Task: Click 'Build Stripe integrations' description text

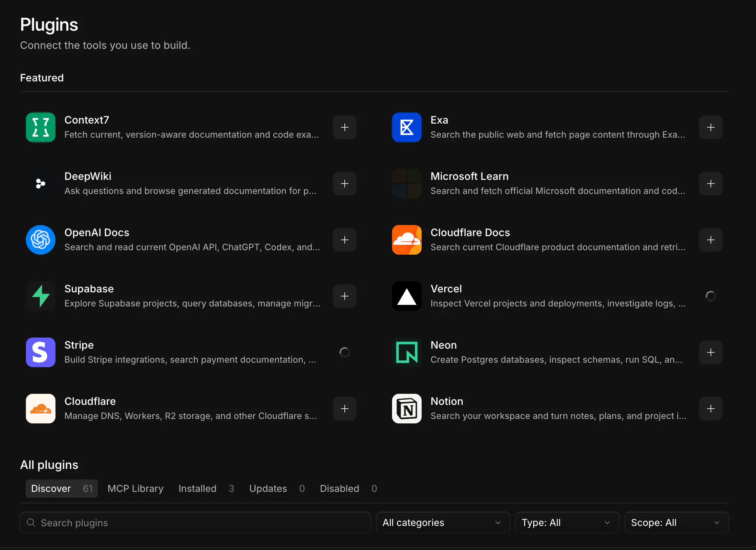Action: (190, 360)
